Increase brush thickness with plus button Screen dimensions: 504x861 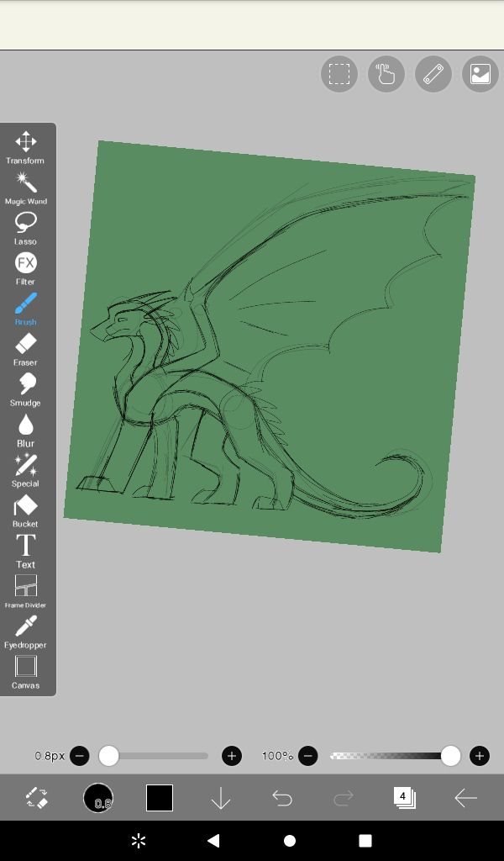pyautogui.click(x=232, y=756)
